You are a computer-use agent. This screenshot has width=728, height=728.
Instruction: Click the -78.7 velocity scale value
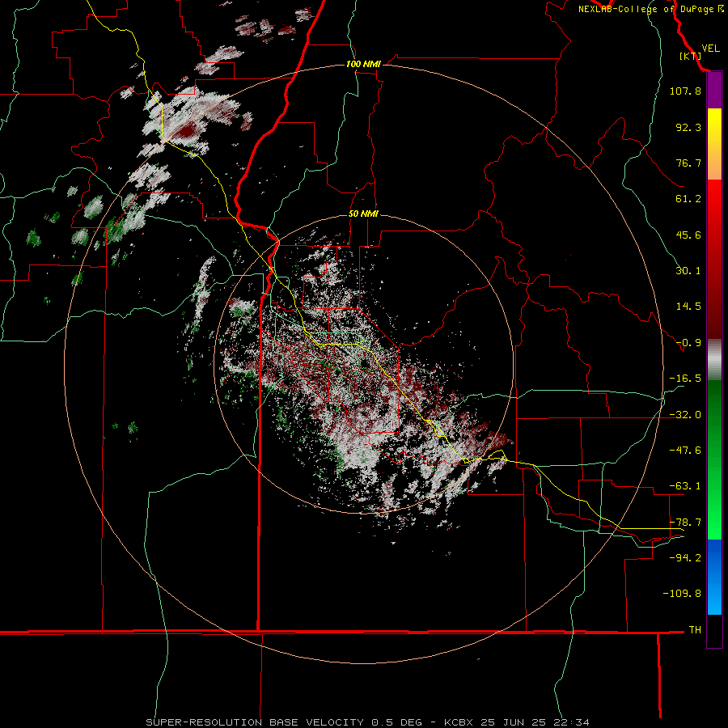[685, 523]
